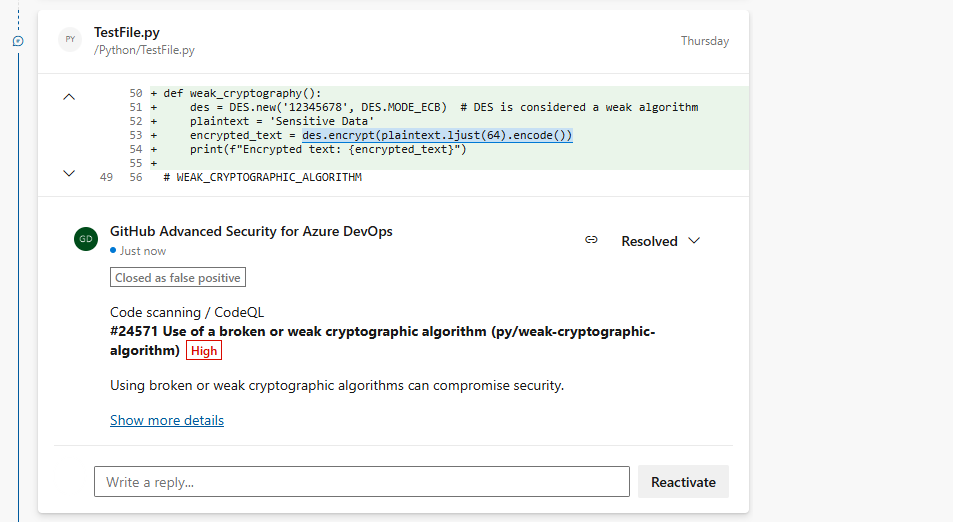The width and height of the screenshot is (953, 522).
Task: Open the TestFile.py file title
Action: (x=127, y=32)
